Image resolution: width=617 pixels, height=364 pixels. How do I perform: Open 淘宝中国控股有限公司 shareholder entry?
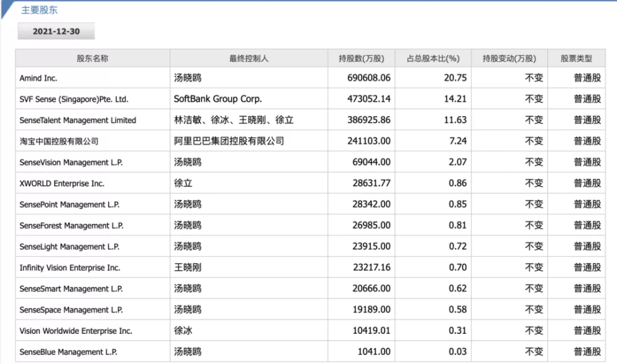click(59, 141)
